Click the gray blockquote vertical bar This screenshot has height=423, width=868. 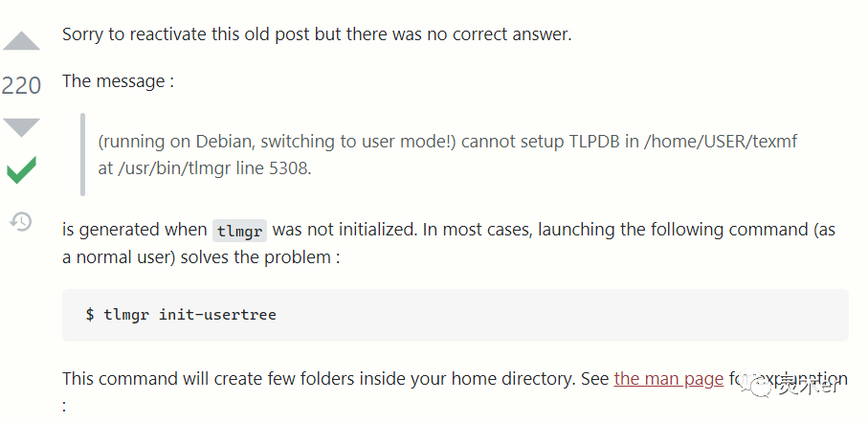[82, 155]
